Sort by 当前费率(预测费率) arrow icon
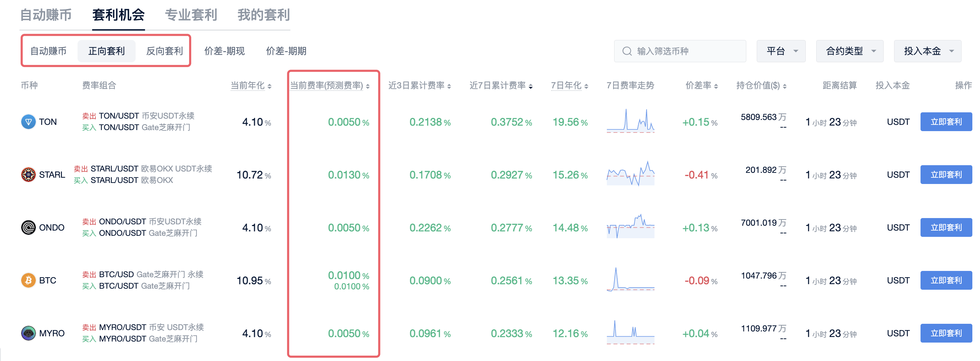The image size is (980, 361). pyautogui.click(x=368, y=86)
